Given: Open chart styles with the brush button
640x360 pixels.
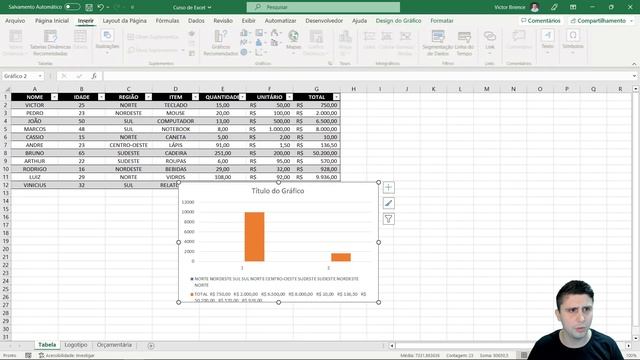Looking at the screenshot, I should (x=389, y=203).
